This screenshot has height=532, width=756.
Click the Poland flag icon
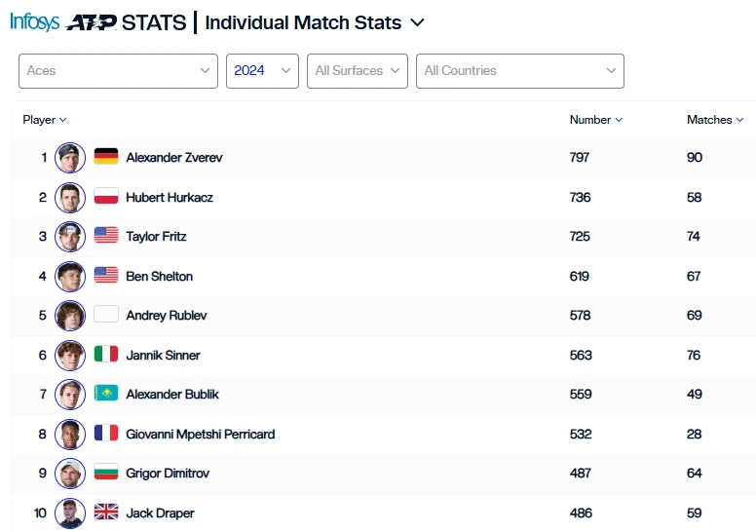pos(106,197)
